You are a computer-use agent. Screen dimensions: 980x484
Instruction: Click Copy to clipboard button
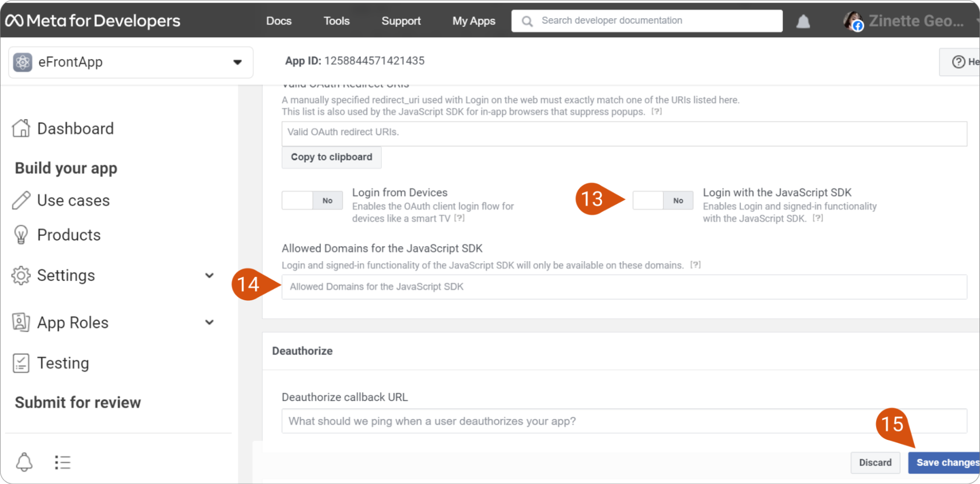pyautogui.click(x=331, y=157)
